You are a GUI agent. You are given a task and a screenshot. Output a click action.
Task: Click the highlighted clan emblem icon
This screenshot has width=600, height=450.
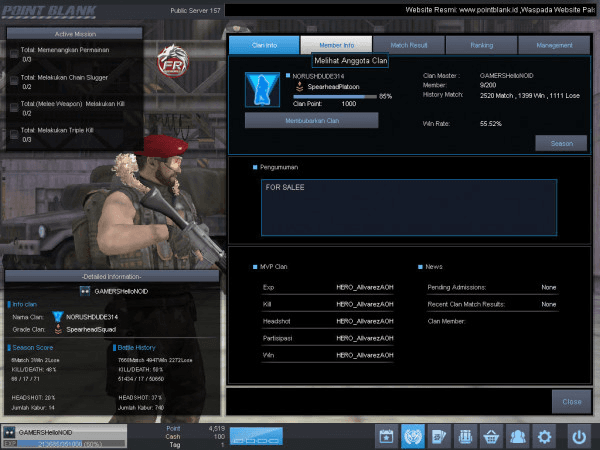pyautogui.click(x=413, y=437)
